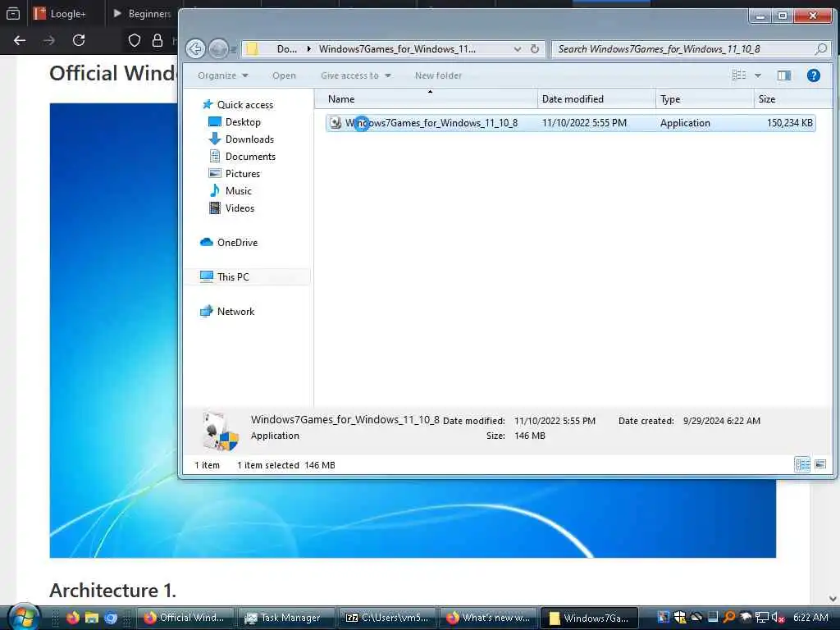Screen dimensions: 840x630
Task: Click the Windows7Ga... taskbar button
Action: (x=589, y=618)
